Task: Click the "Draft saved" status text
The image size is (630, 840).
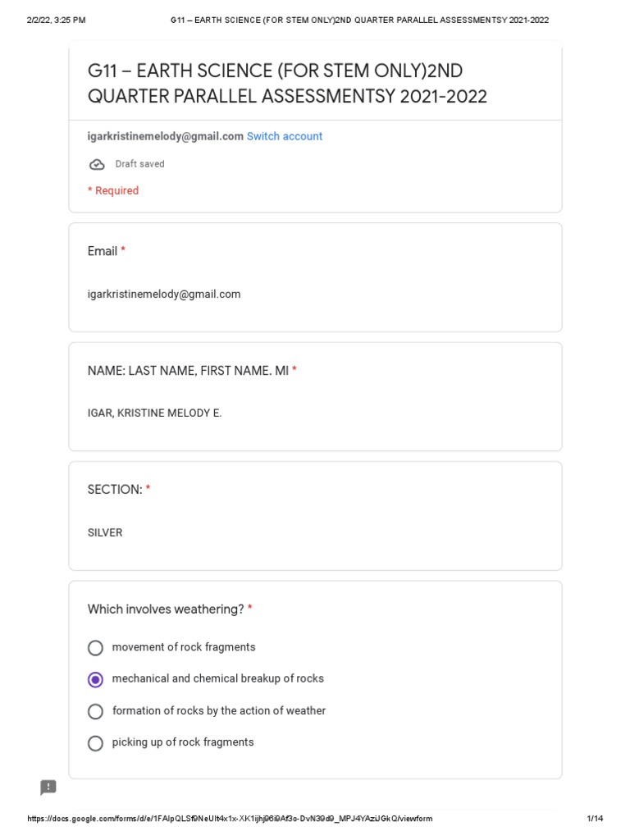Action: (139, 164)
